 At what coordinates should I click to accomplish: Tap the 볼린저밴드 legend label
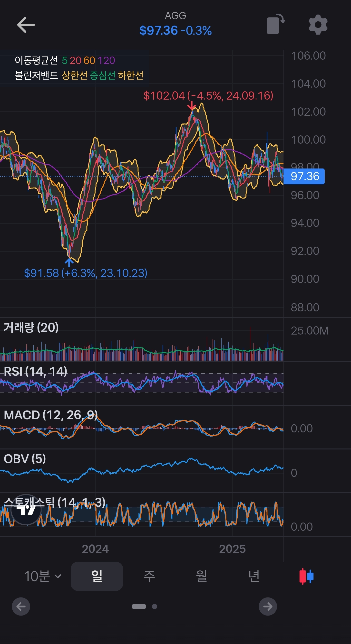click(x=36, y=75)
